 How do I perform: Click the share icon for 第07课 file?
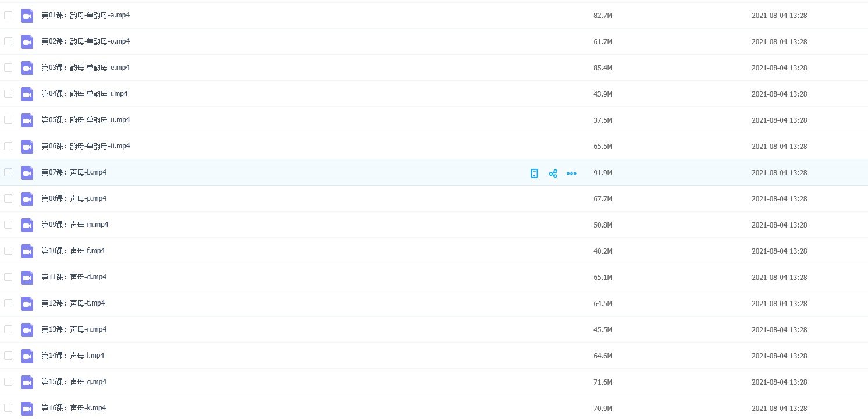(x=553, y=173)
